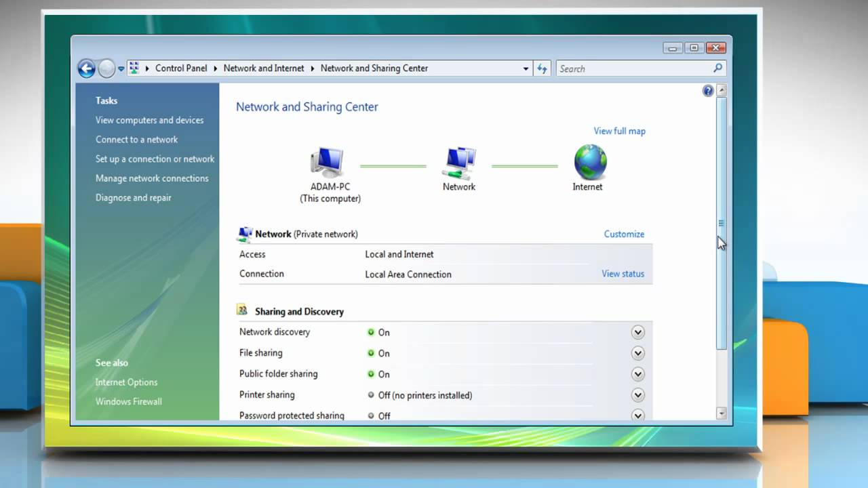Open Internet Options under See also
The width and height of the screenshot is (868, 488).
pos(126,382)
